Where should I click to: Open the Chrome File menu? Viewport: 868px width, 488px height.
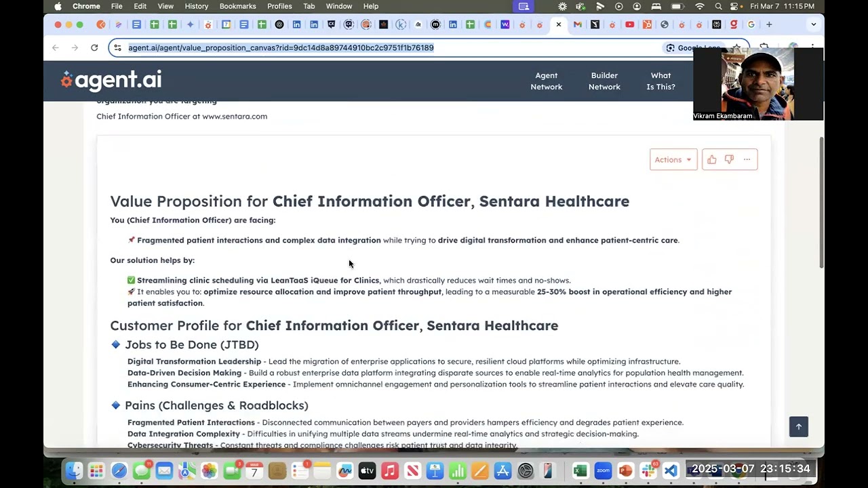(117, 6)
